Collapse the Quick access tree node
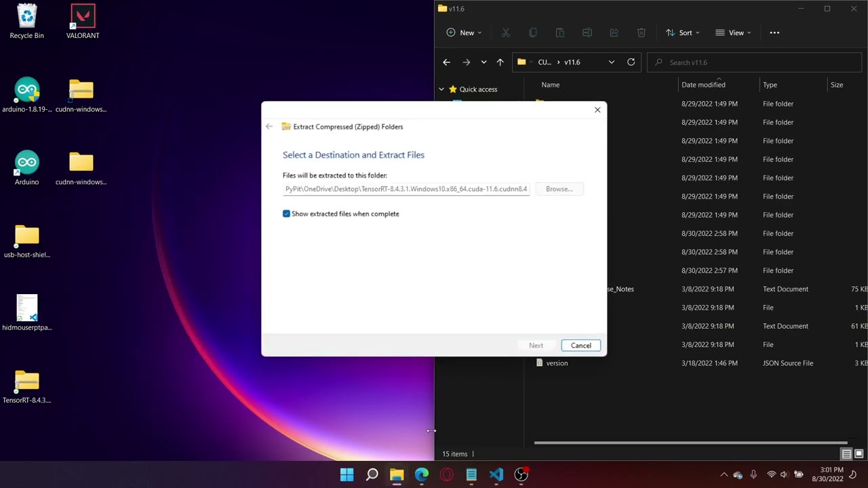868x488 pixels. click(x=441, y=89)
